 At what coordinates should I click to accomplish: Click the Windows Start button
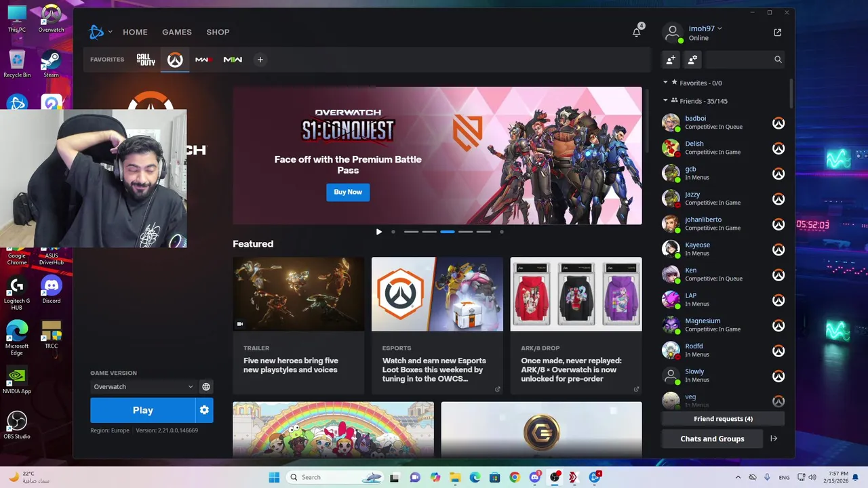click(x=274, y=477)
